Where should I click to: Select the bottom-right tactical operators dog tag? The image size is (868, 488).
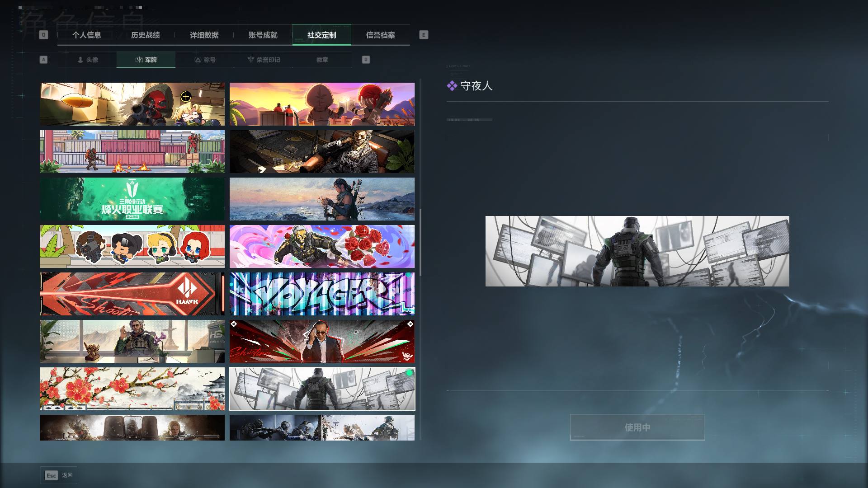click(322, 427)
